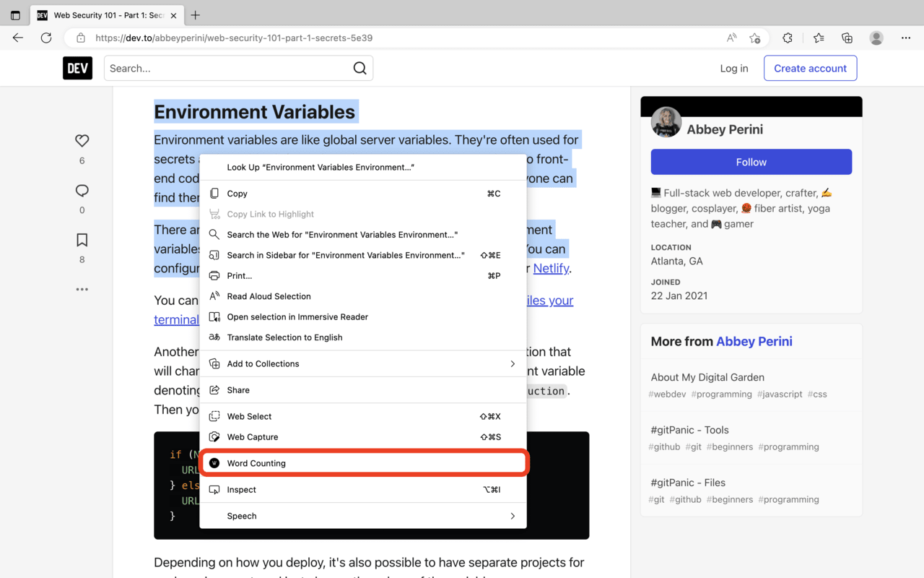This screenshot has height=578, width=924.
Task: Add this page to favorites (star icon)
Action: 755,38
